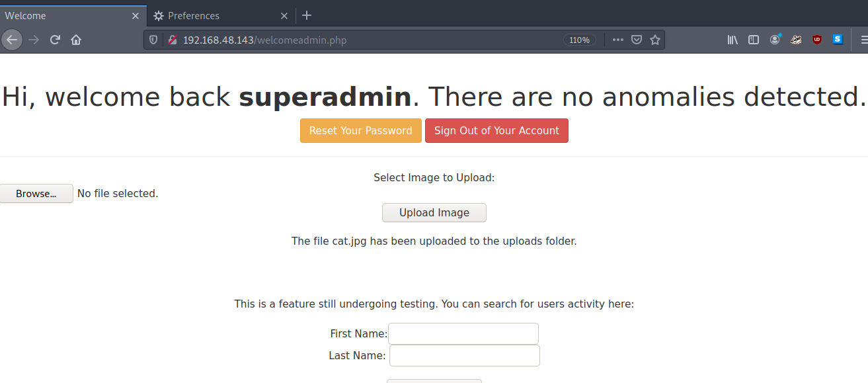Open the Library bookmarks icon
868x383 pixels.
pos(732,40)
